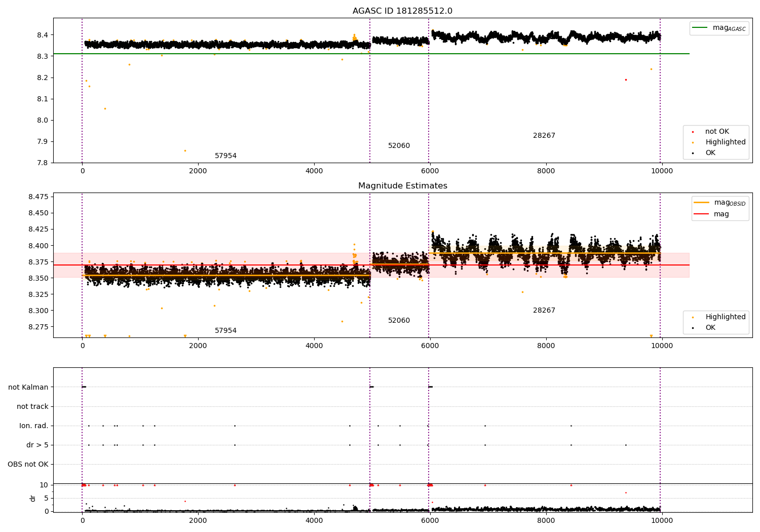Click the 'OBS not OK' axis label
This screenshot has height=532, width=760.
point(28,465)
